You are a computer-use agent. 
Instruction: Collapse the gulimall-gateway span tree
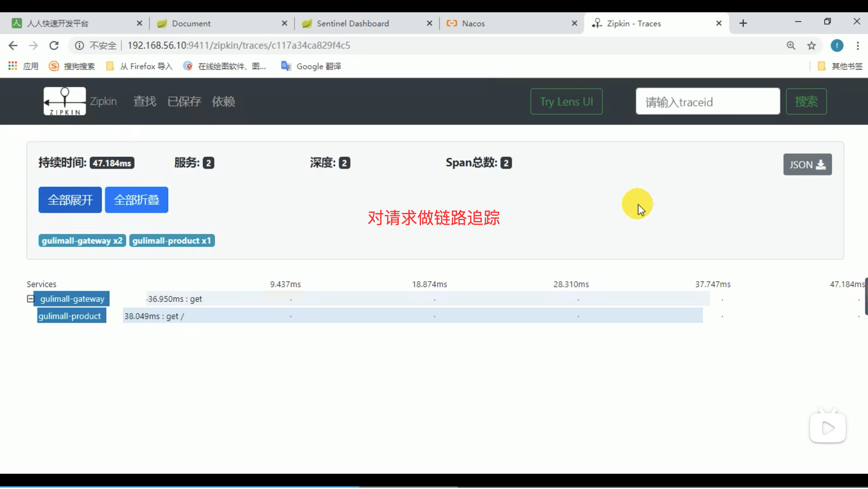coord(30,299)
